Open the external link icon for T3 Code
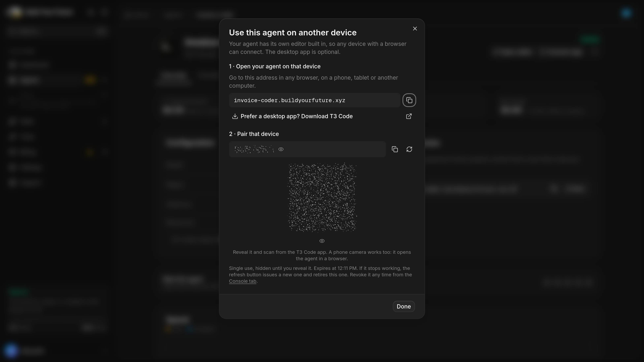Image resolution: width=644 pixels, height=362 pixels. tap(409, 116)
